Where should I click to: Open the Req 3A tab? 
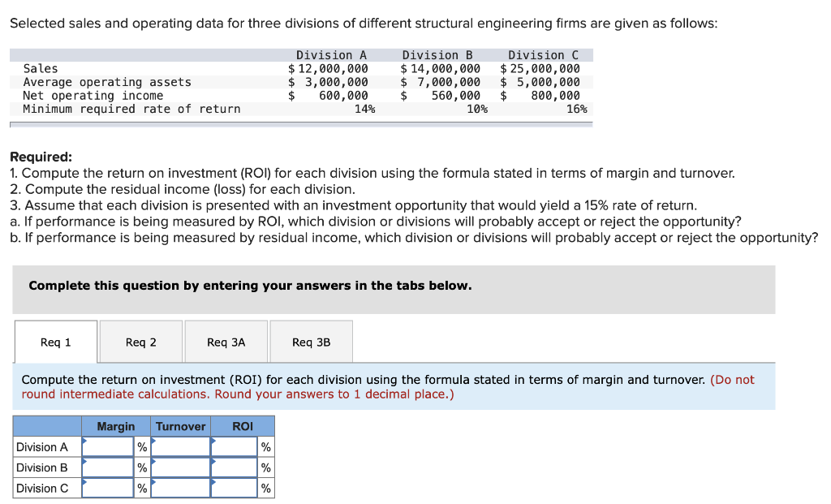(226, 341)
